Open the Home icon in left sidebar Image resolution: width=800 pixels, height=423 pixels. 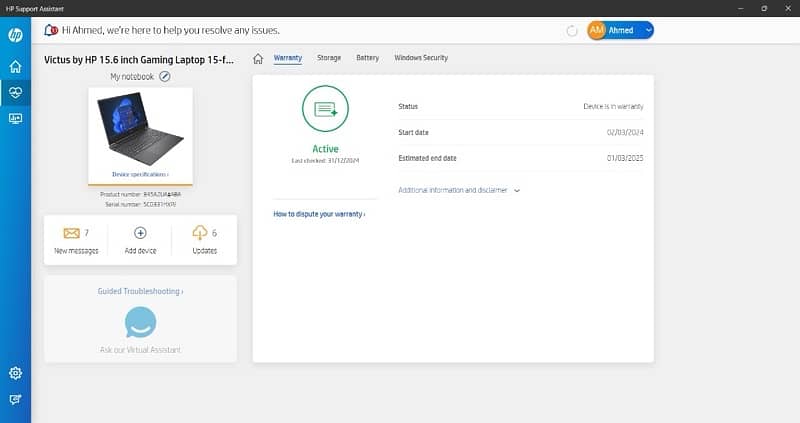pos(15,67)
